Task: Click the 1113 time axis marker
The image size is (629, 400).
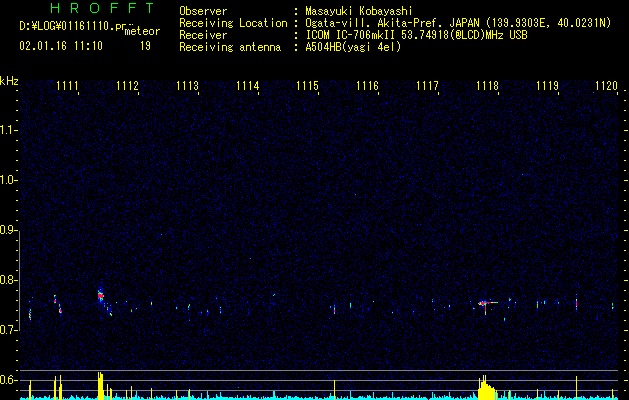Action: coord(187,86)
